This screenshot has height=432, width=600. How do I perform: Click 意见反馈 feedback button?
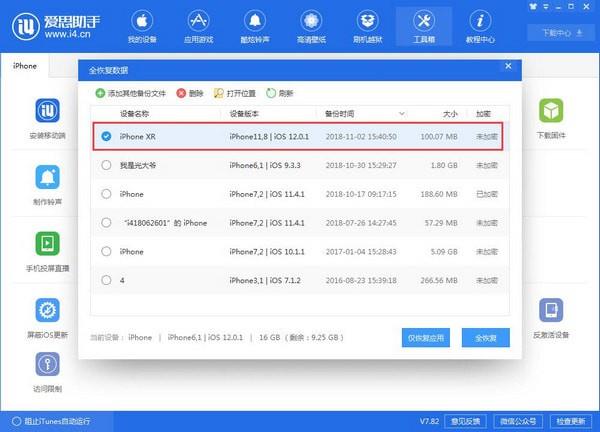(x=465, y=421)
